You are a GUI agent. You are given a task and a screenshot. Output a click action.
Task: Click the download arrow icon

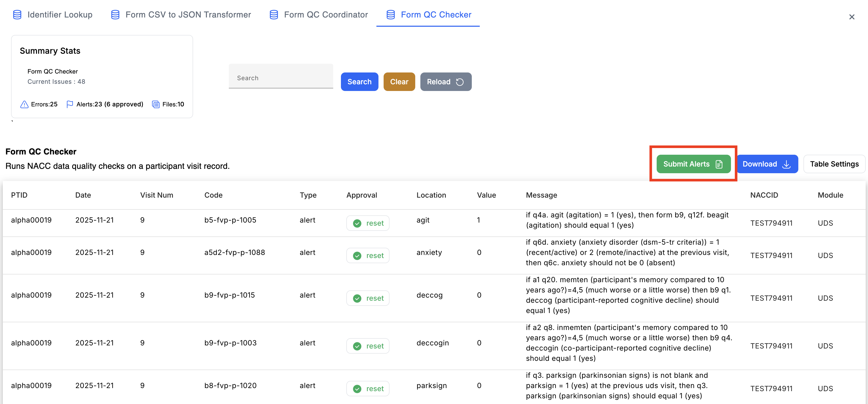tap(786, 164)
